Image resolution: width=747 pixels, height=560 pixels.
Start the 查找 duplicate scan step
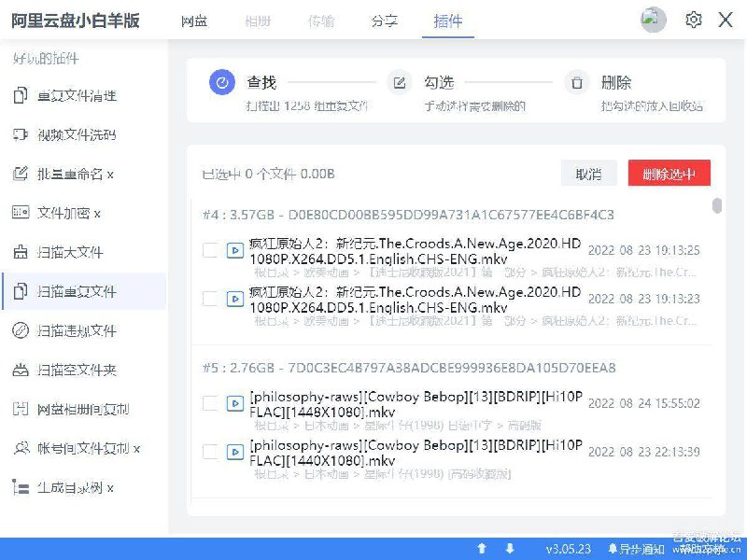point(222,82)
